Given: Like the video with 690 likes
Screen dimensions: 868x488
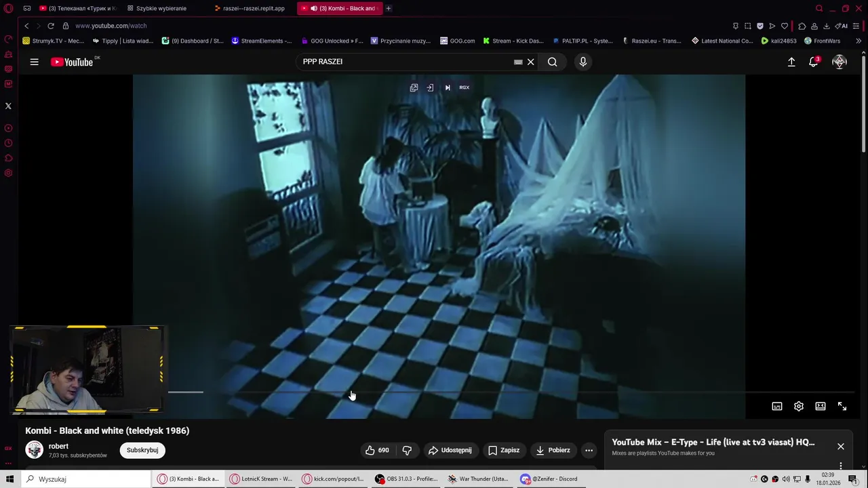Looking at the screenshot, I should 378,450.
